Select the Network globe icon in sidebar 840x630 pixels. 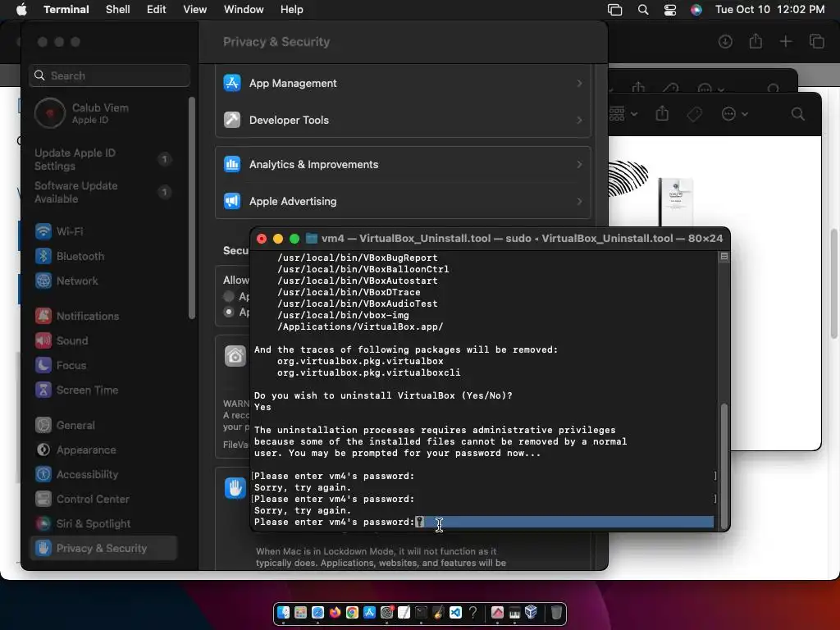pyautogui.click(x=43, y=281)
